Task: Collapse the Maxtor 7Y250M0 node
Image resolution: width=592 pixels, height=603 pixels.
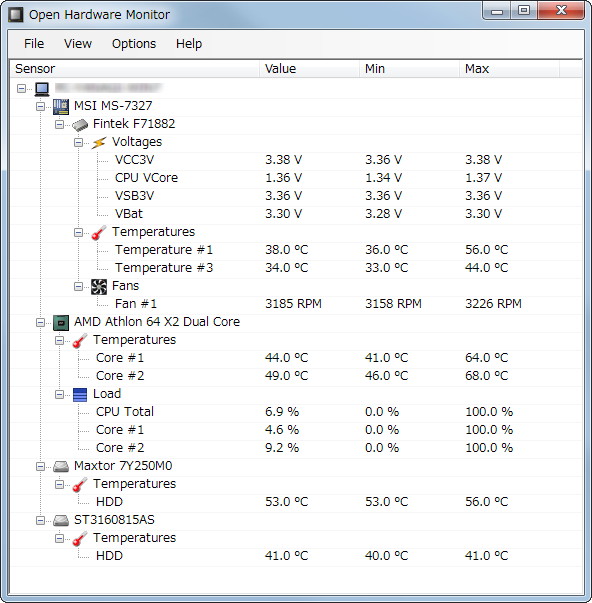Action: [x=40, y=466]
